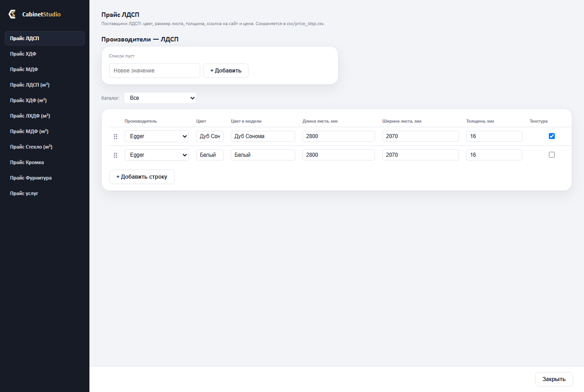The width and height of the screenshot is (584, 392).
Task: Open the Производитель dropdown in the Дуб Сонома row
Action: (x=156, y=136)
